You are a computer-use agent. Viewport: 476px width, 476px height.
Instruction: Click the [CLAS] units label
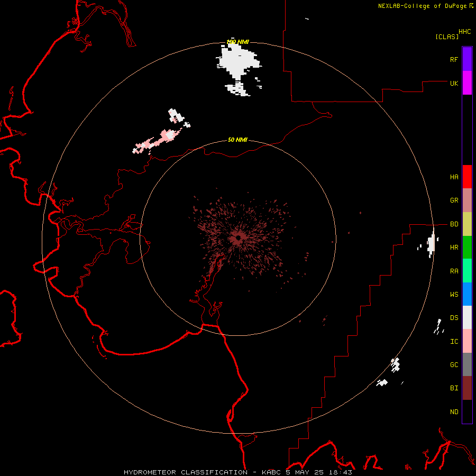pos(447,36)
